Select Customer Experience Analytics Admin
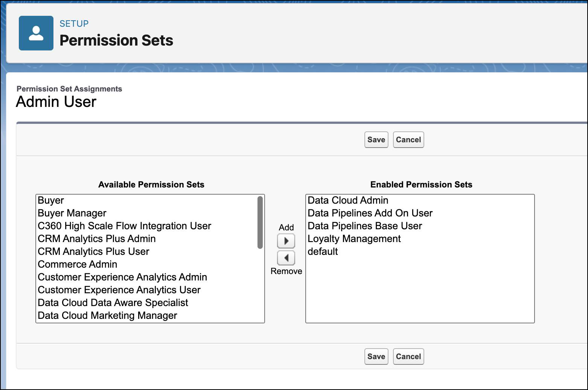This screenshot has height=390, width=588. [147, 277]
